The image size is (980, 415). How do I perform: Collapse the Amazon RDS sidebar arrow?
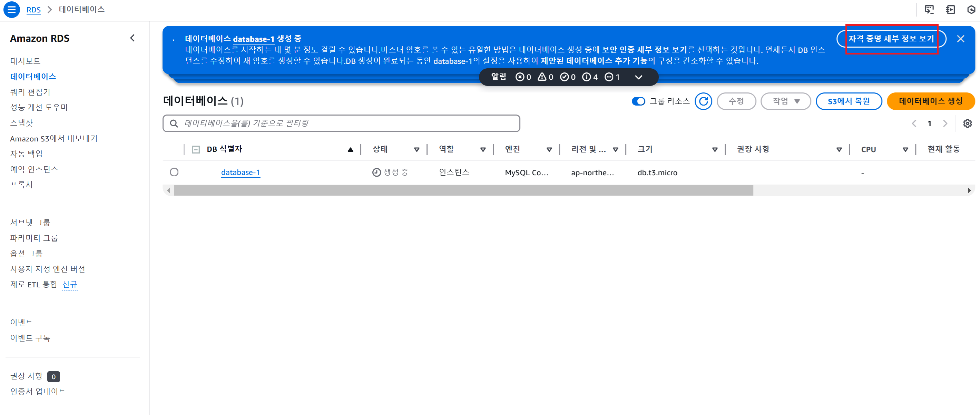133,38
